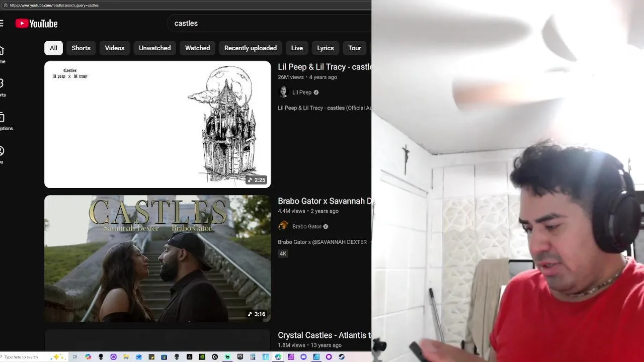
Task: Open the Lil Peep castles video thumbnail
Action: pyautogui.click(x=157, y=124)
